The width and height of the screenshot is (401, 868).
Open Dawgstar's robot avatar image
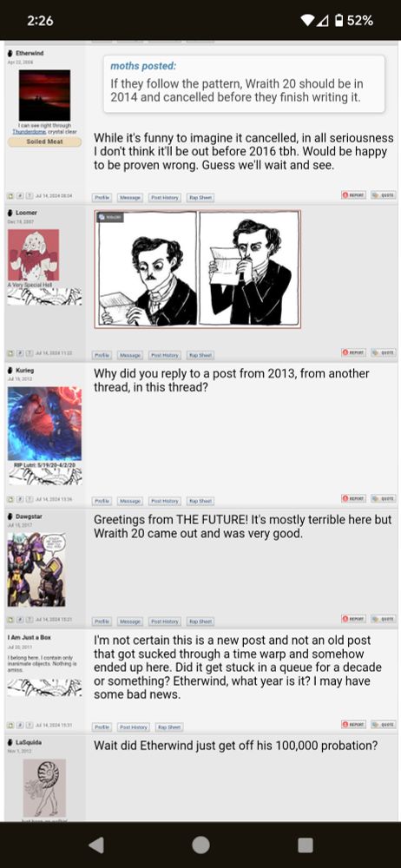(x=36, y=569)
